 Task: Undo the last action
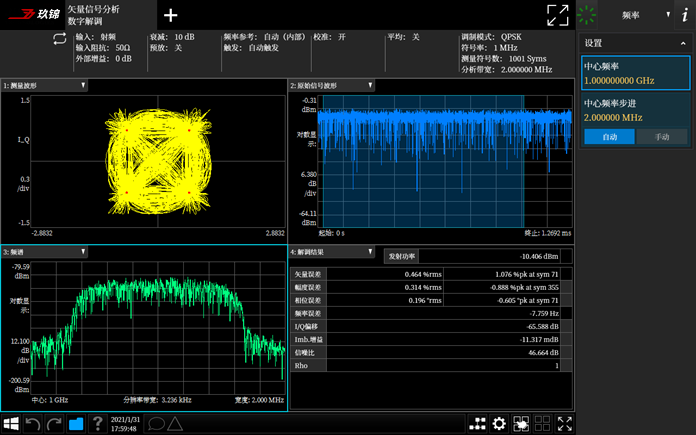coord(33,423)
